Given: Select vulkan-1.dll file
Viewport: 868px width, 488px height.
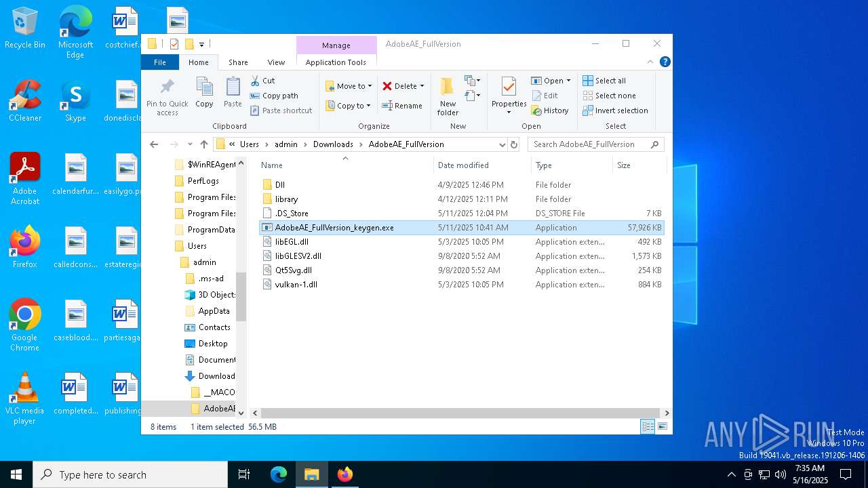Looking at the screenshot, I should [x=461, y=285].
